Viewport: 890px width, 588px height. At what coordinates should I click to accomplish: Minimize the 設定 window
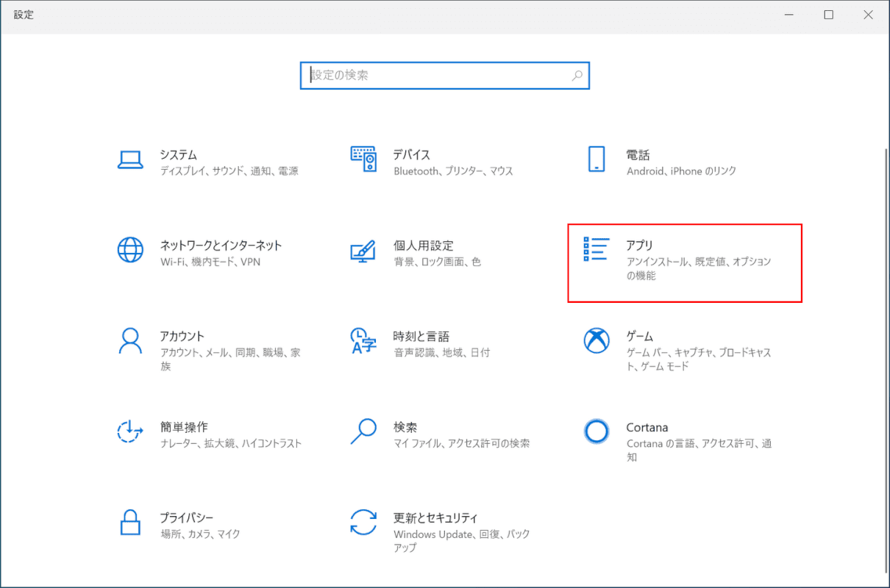point(789,15)
